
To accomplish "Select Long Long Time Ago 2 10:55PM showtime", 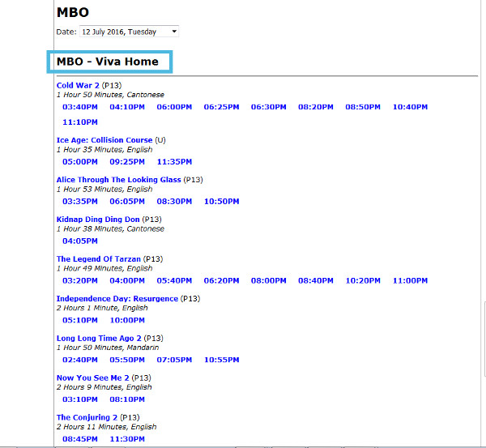I will (221, 360).
